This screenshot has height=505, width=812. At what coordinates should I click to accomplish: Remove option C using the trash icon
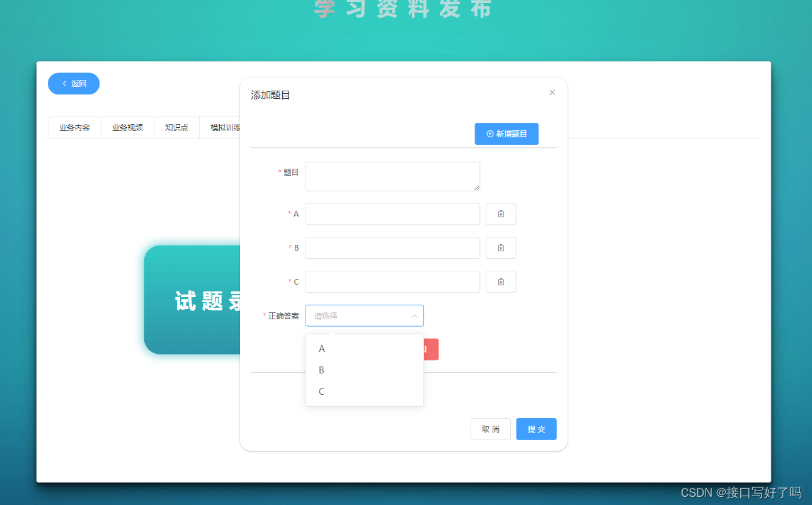(501, 282)
